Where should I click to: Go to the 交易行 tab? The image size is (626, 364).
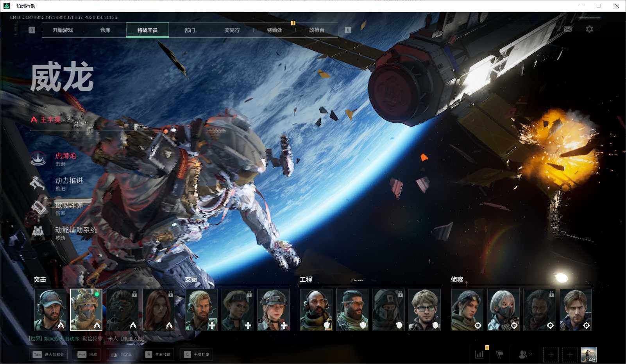point(232,30)
